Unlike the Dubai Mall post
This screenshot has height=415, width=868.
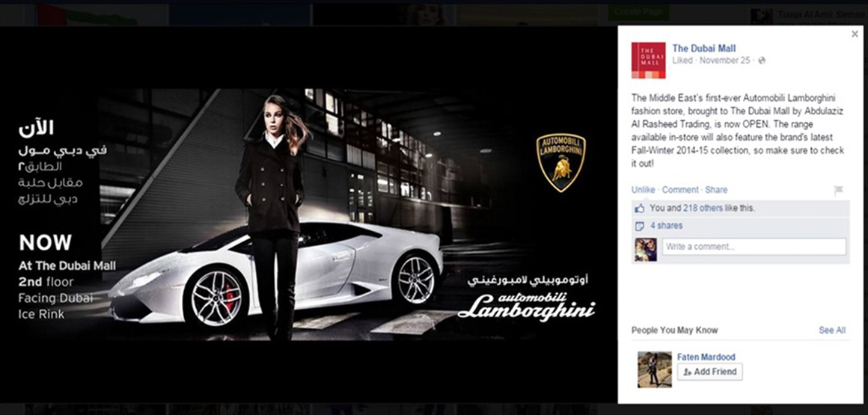pyautogui.click(x=643, y=190)
